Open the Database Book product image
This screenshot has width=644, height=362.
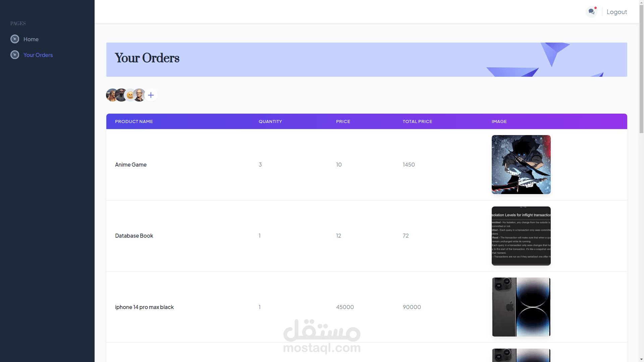coord(521,236)
